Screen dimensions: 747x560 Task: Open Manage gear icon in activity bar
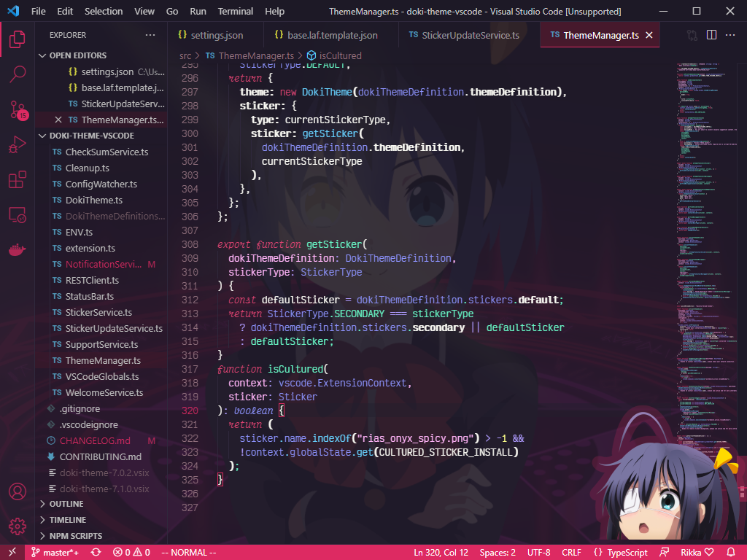click(x=18, y=526)
